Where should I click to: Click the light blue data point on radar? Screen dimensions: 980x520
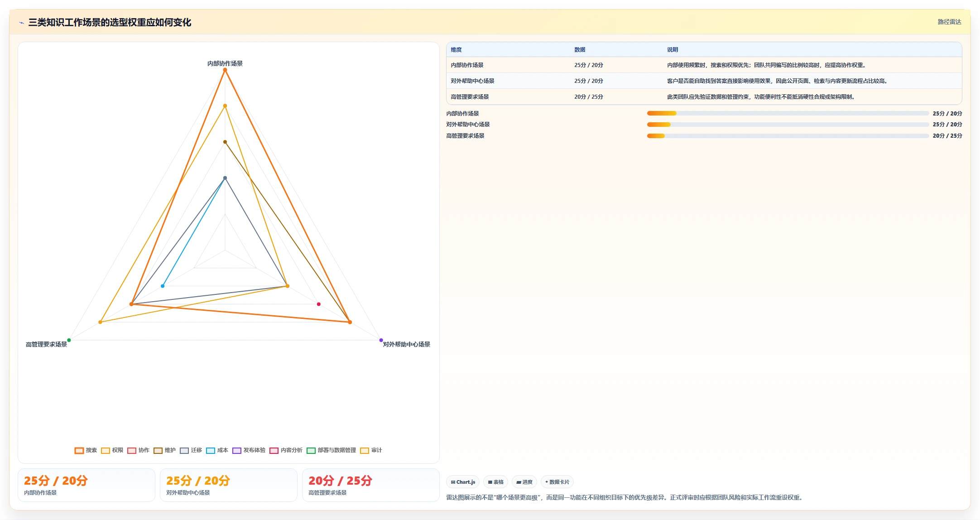pos(163,286)
